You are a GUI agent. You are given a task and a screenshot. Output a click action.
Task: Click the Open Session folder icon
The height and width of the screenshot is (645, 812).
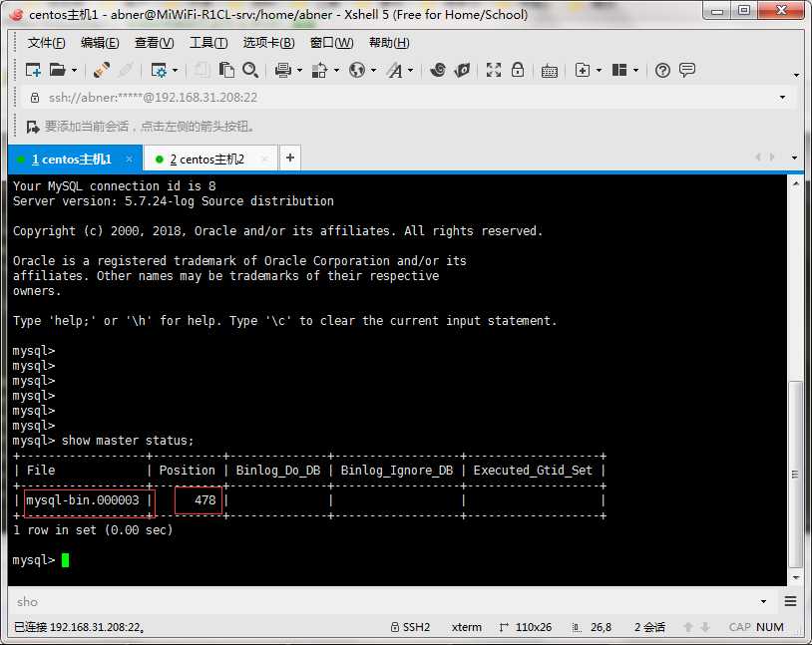[x=57, y=70]
